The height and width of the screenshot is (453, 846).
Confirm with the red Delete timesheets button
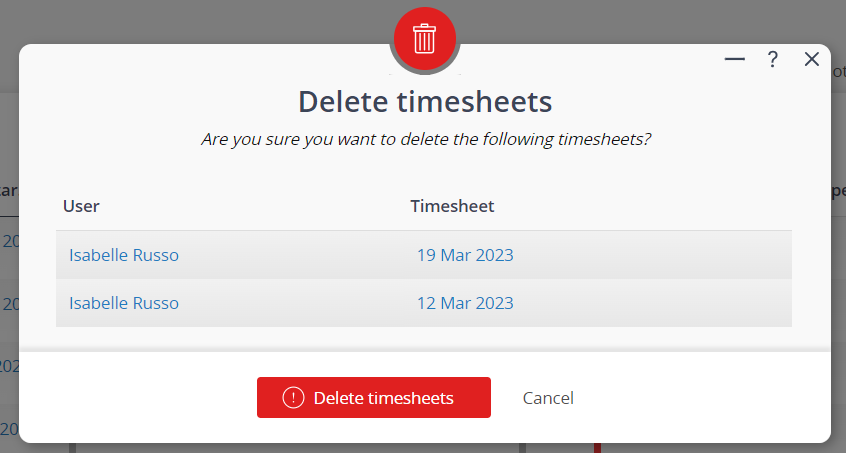coord(373,397)
